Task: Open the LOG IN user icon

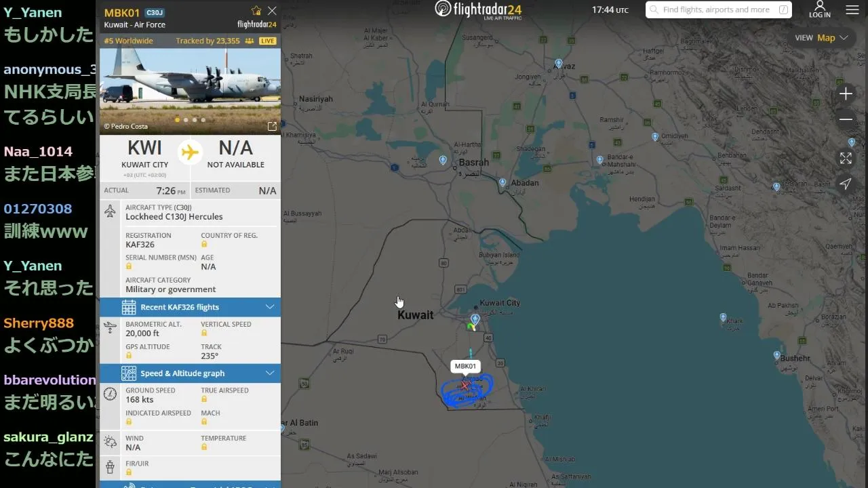Action: click(819, 9)
